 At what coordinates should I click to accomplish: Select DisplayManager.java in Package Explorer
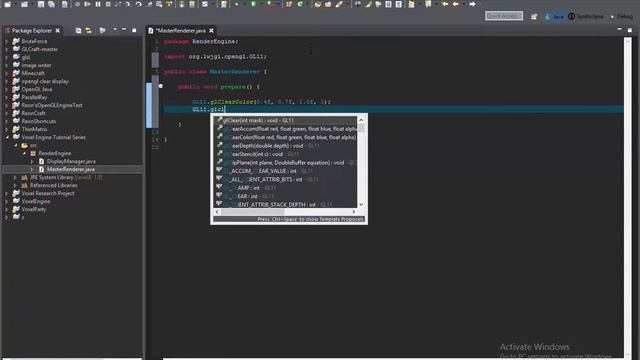[71, 161]
